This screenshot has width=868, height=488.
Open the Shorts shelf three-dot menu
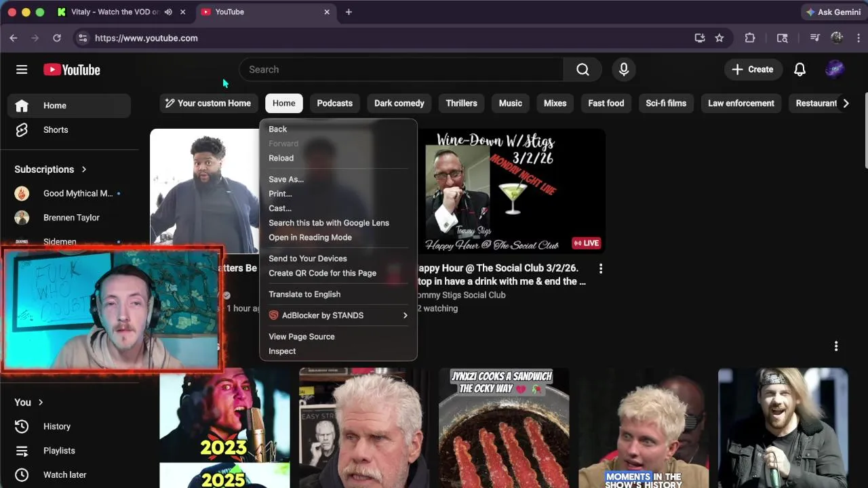[x=836, y=346]
